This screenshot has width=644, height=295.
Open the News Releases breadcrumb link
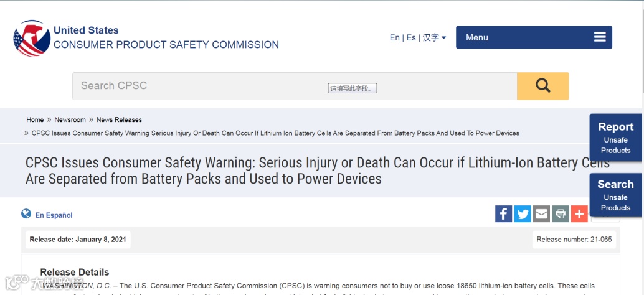pos(119,120)
